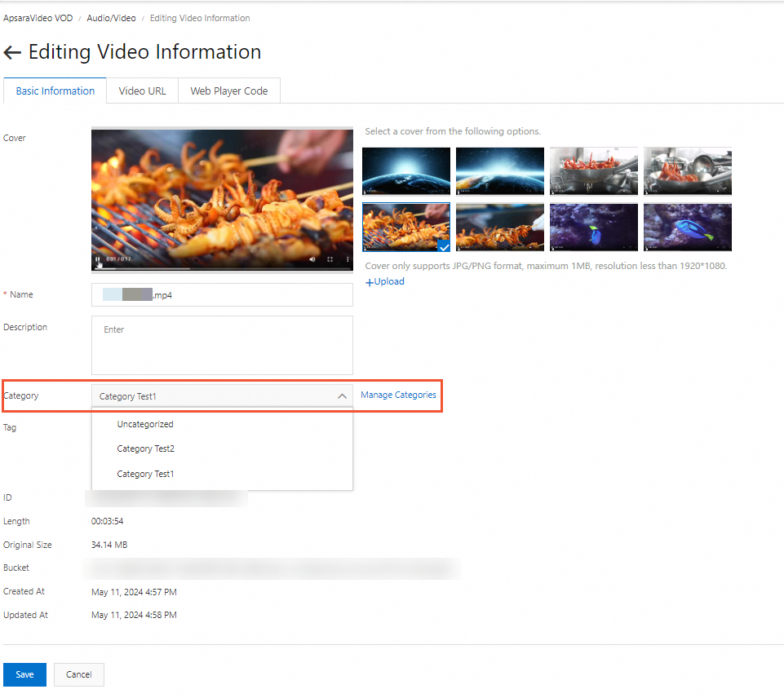784x698 pixels.
Task: Click the +Upload cover link
Action: click(x=384, y=282)
